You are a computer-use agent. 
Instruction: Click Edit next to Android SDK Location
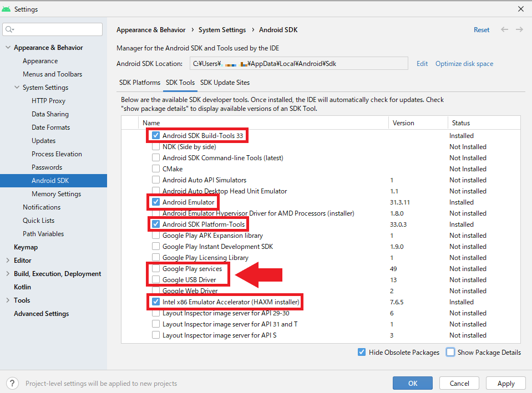(x=422, y=63)
